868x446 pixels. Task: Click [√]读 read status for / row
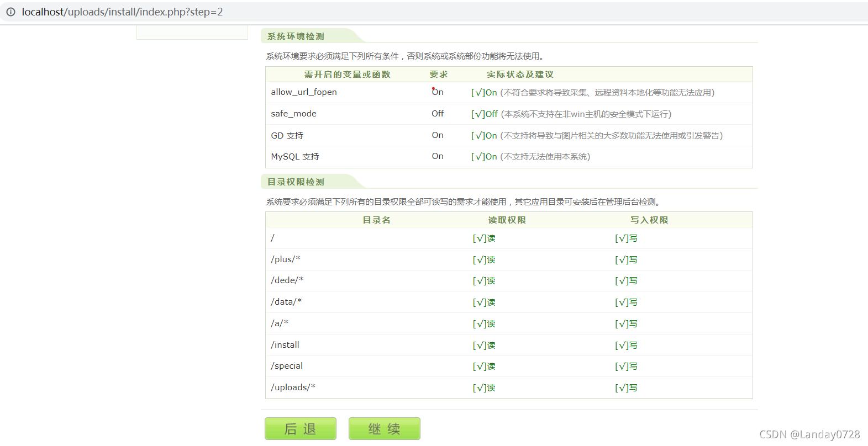484,238
